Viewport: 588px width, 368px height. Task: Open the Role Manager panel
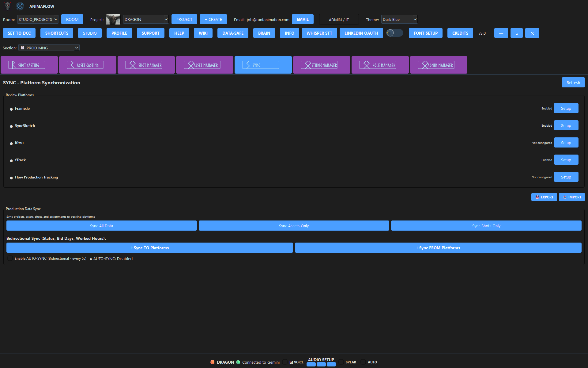[x=380, y=65]
